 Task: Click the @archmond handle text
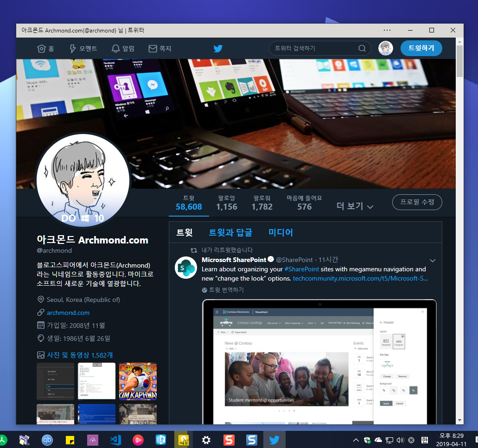54,250
